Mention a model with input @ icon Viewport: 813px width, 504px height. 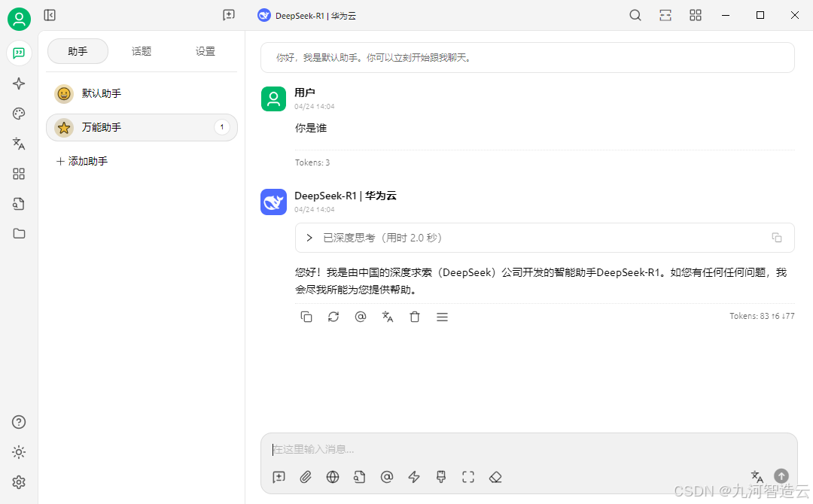click(387, 477)
